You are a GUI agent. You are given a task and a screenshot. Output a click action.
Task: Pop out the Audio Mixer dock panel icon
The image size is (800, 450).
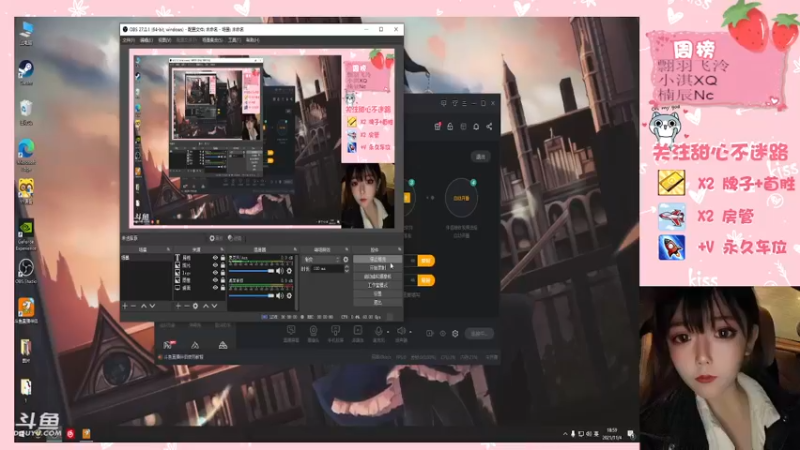tap(295, 249)
